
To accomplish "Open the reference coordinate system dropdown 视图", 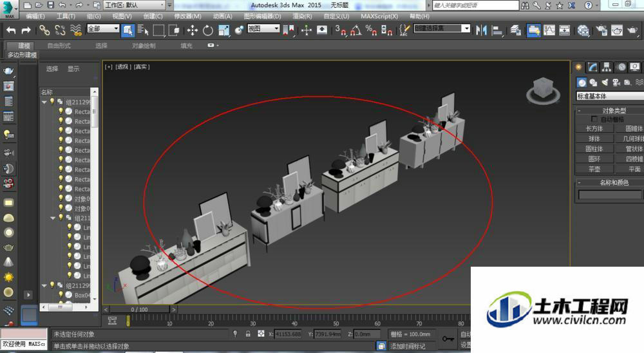I will (263, 28).
